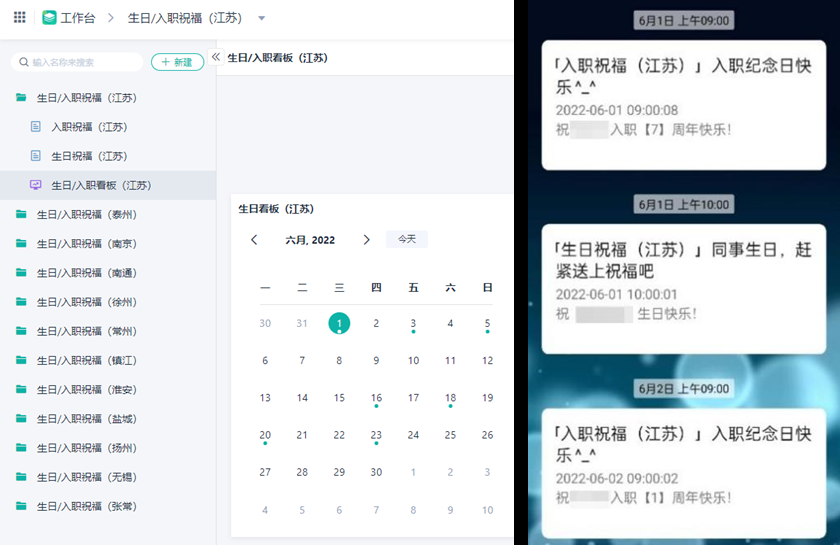Open the 生日/入职祝福（无锡） folder row
This screenshot has height=545, width=840.
click(108, 477)
